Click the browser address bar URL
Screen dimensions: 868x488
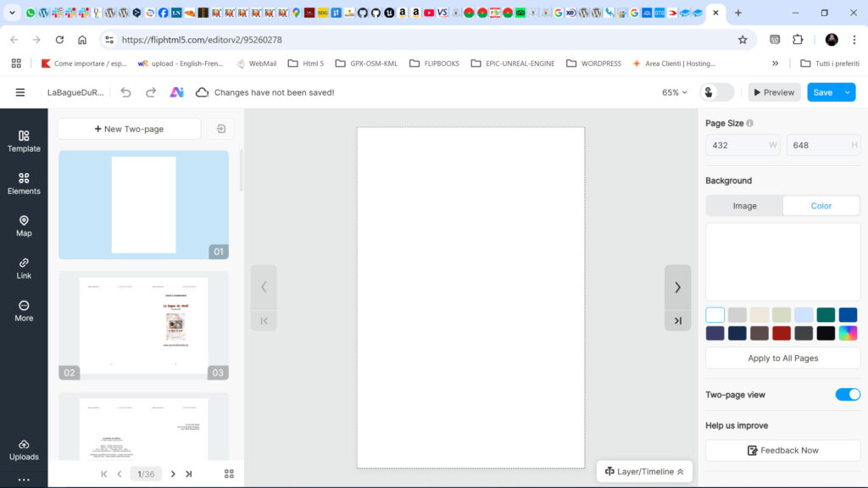tap(202, 40)
